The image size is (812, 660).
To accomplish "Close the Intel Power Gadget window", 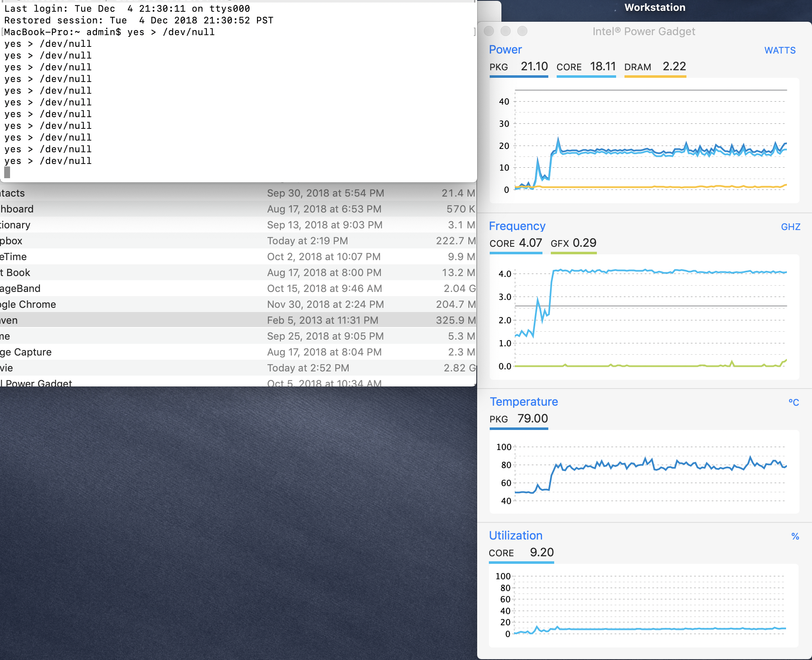I will [489, 31].
